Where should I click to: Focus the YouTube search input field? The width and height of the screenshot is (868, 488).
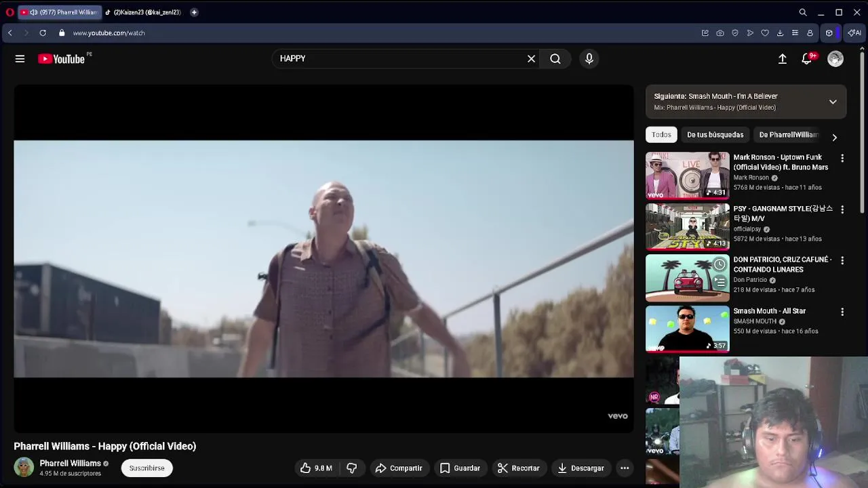(x=400, y=59)
